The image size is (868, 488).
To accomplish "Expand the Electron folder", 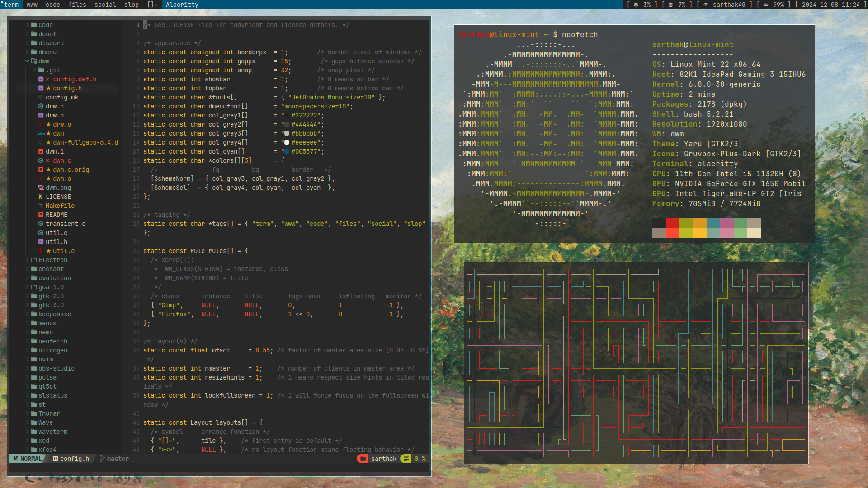I will click(27, 260).
